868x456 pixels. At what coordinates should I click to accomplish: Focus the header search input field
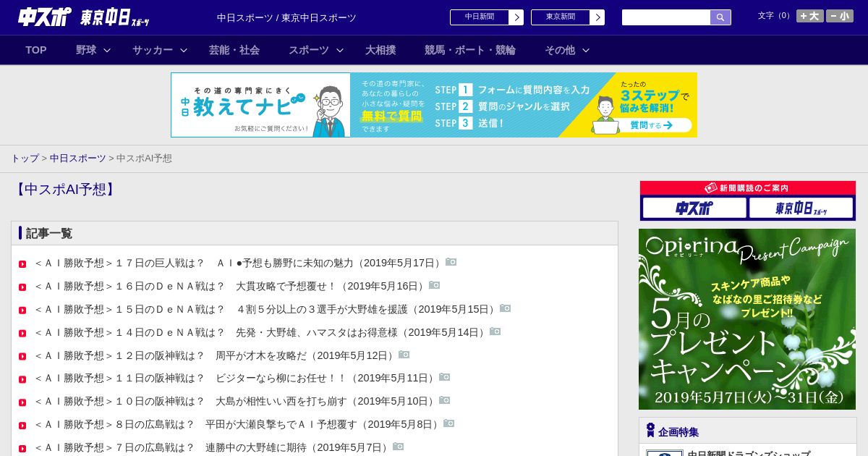click(666, 17)
